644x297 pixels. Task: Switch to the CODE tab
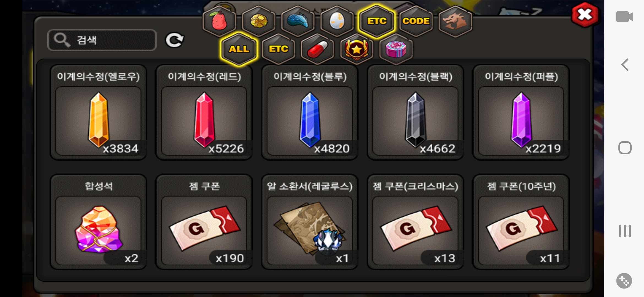tap(416, 21)
